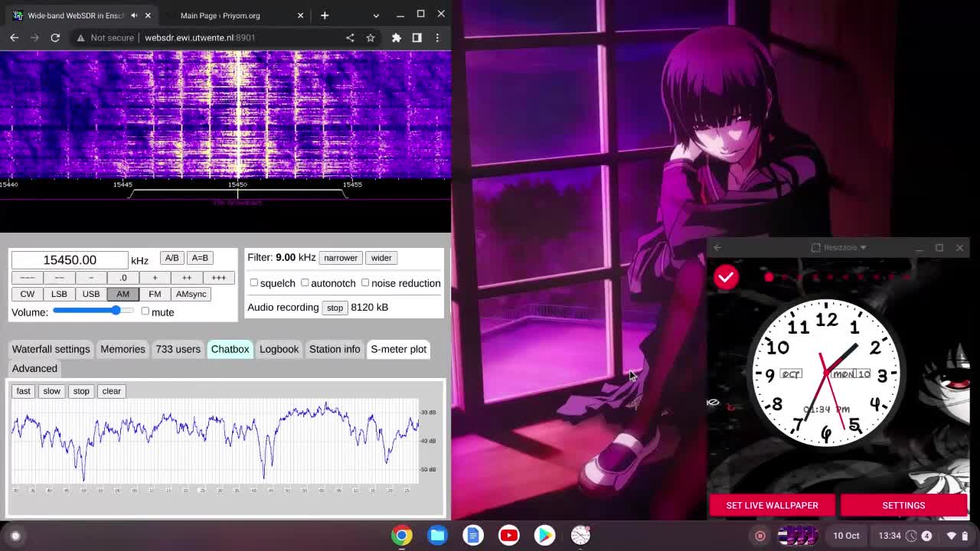Viewport: 980px width, 551px height.
Task: Show the 733 users tab
Action: point(178,349)
